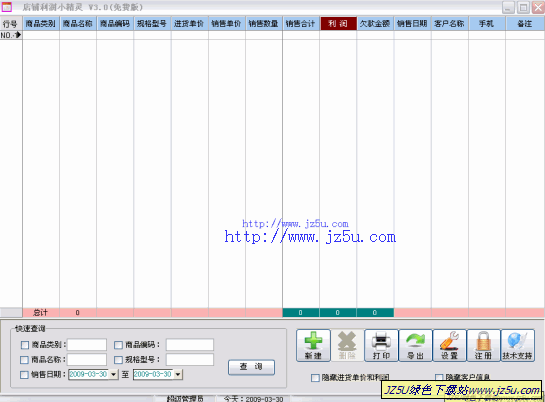545x402 pixels.
Task: Click the 备注 column header
Action: pos(525,24)
